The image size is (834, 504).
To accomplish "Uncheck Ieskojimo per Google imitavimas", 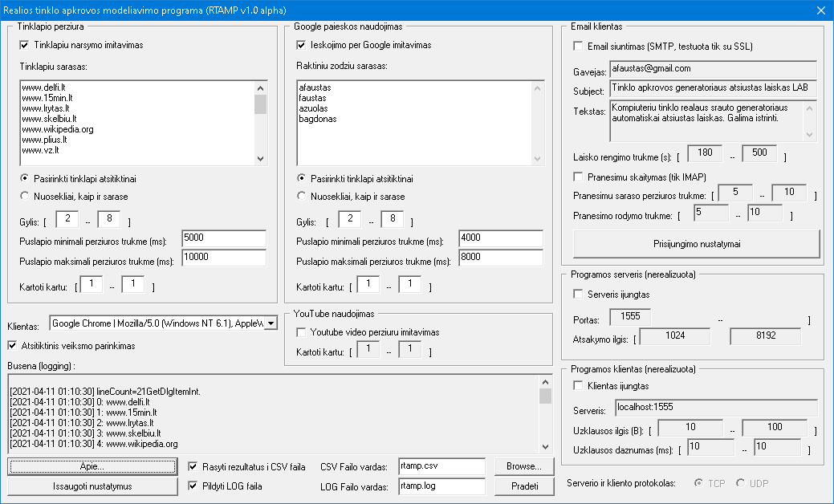I will coord(301,45).
